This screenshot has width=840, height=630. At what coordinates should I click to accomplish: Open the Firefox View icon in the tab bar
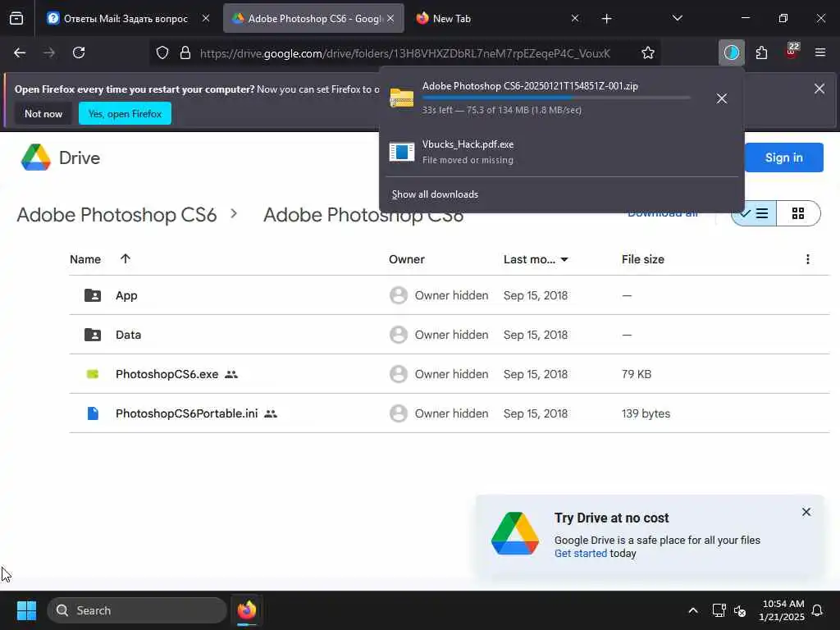tap(16, 19)
